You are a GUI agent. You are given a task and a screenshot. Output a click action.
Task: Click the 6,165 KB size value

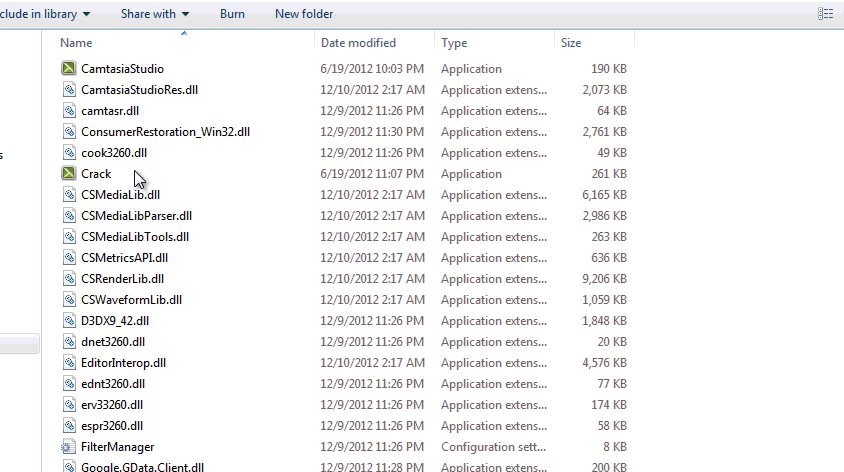tap(604, 195)
